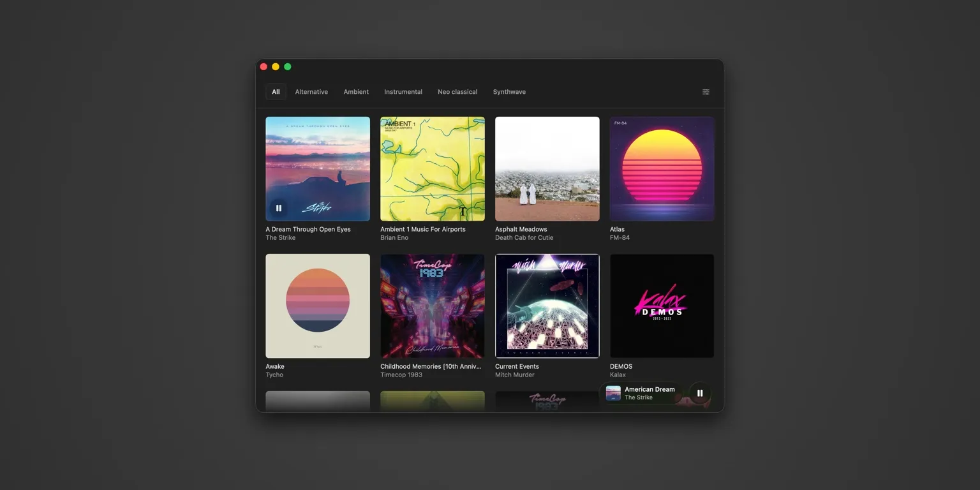Viewport: 980px width, 490px height.
Task: Open the Atlas album cover by FM-84
Action: click(x=662, y=168)
